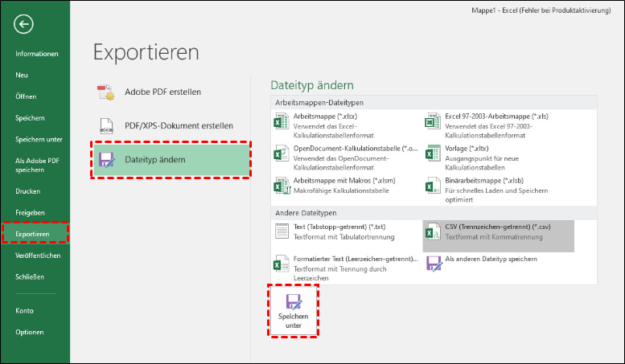The height and width of the screenshot is (364, 625).
Task: Open Optionen in the sidebar
Action: 30,332
